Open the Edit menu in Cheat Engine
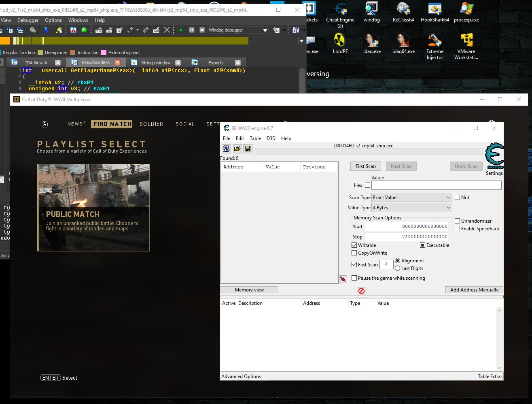 tap(240, 138)
